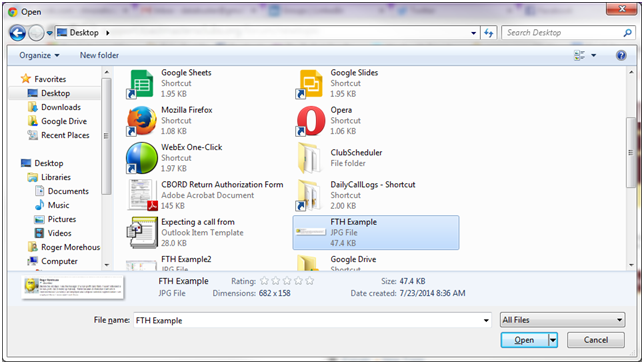Click the search magnifier icon
The width and height of the screenshot is (644, 364).
tap(628, 33)
